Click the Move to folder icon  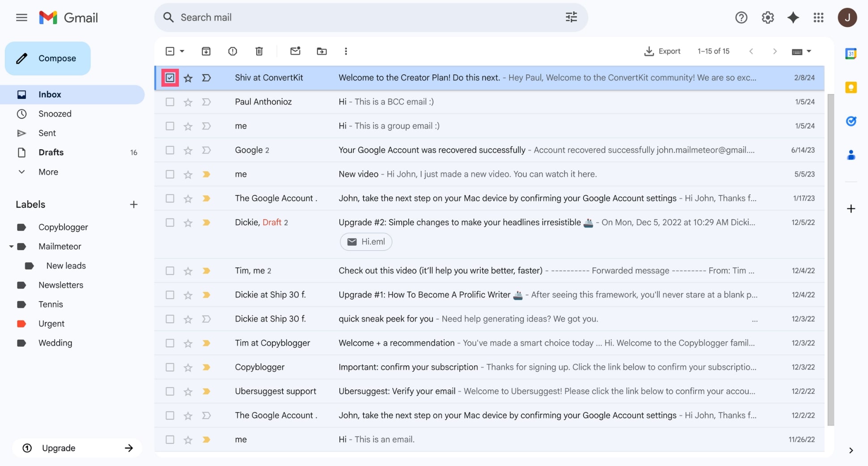322,51
